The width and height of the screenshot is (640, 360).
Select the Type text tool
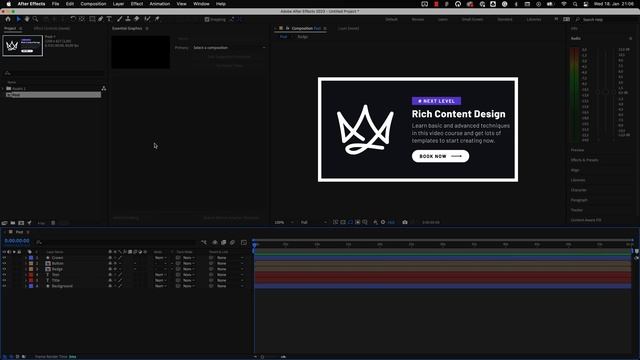point(109,19)
